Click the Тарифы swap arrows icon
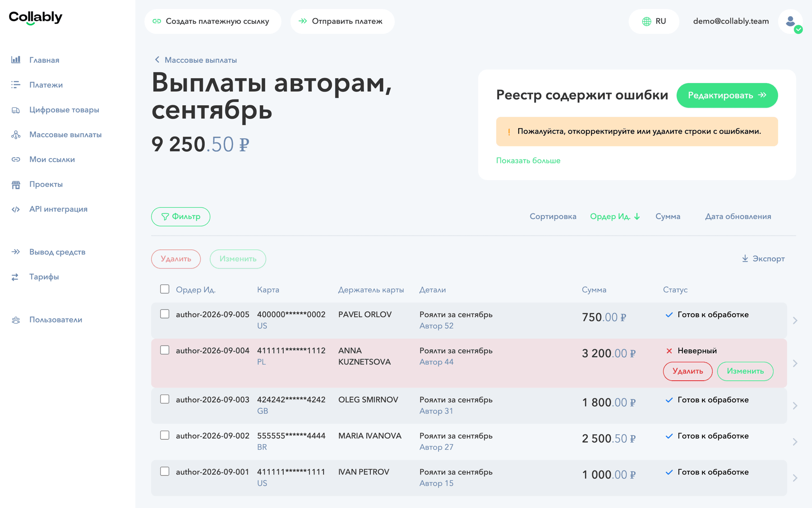Viewport: 812px width, 508px height. tap(15, 277)
